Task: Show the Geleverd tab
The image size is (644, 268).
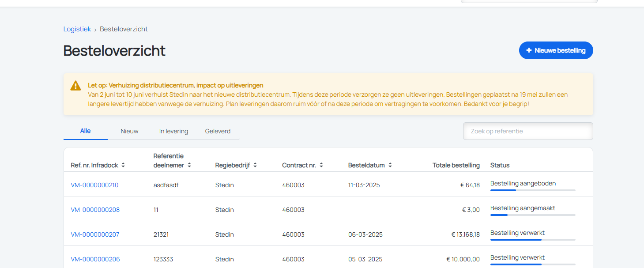Action: pyautogui.click(x=218, y=131)
